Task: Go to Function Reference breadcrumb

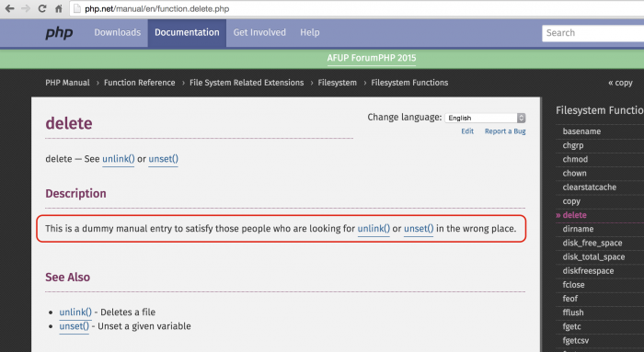Action: [x=139, y=83]
